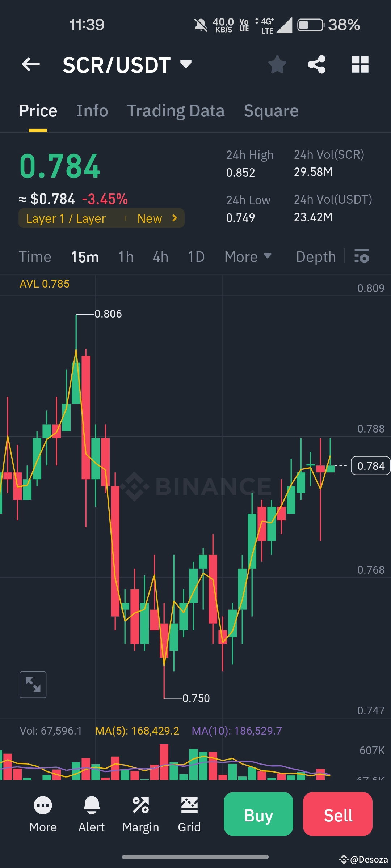Expand the chart to fullscreen mode

33,684
